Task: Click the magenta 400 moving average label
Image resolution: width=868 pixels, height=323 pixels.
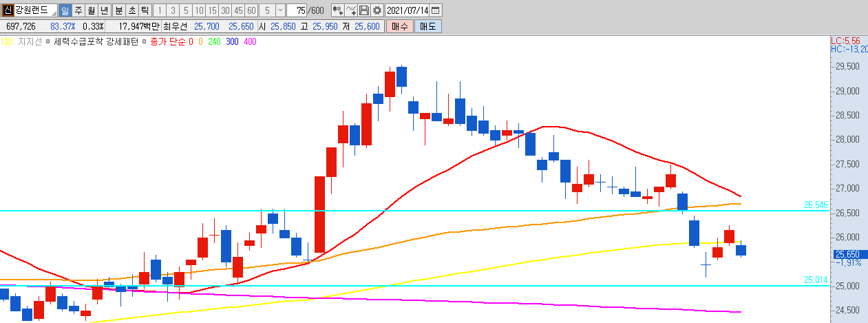Action: (250, 42)
